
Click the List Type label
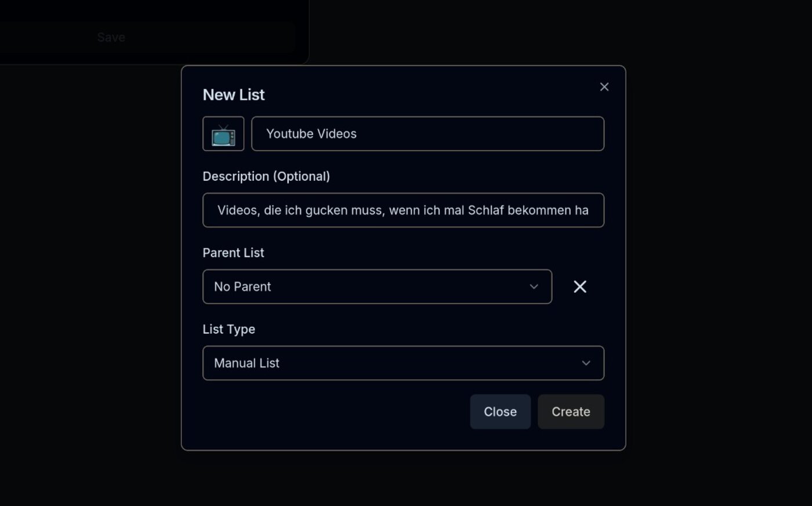[229, 329]
